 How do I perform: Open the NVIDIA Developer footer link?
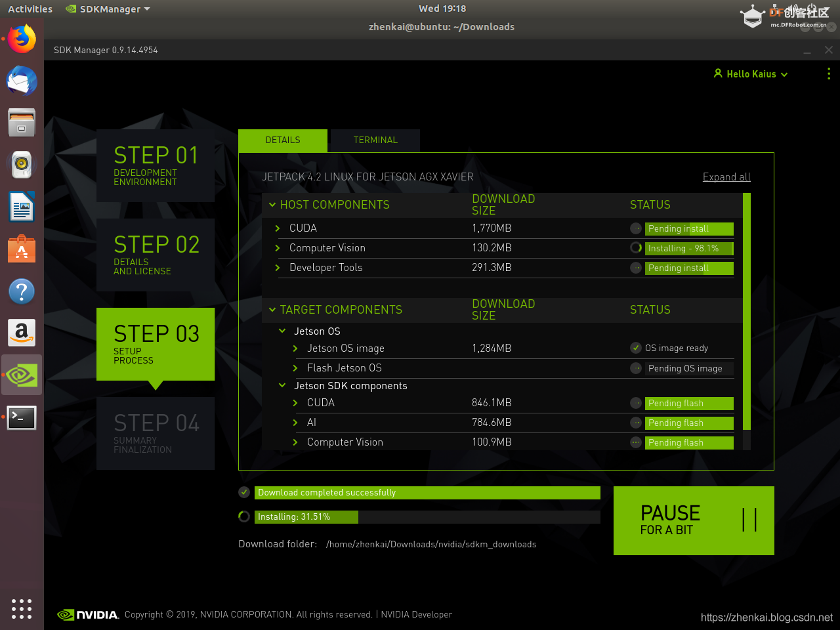[417, 615]
